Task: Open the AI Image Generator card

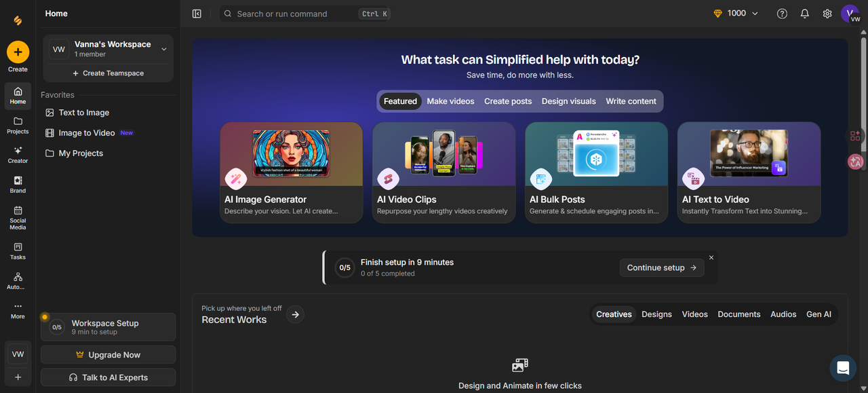Action: (291, 172)
